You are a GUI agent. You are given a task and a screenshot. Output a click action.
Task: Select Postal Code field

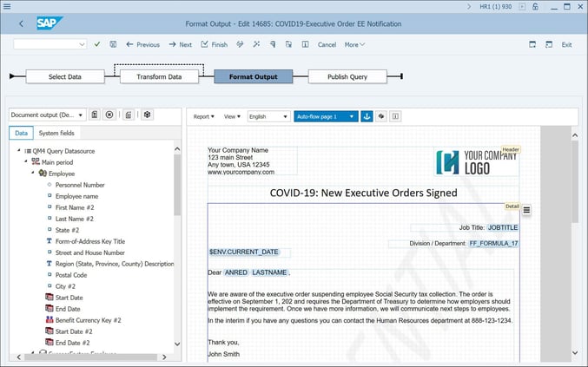[71, 275]
